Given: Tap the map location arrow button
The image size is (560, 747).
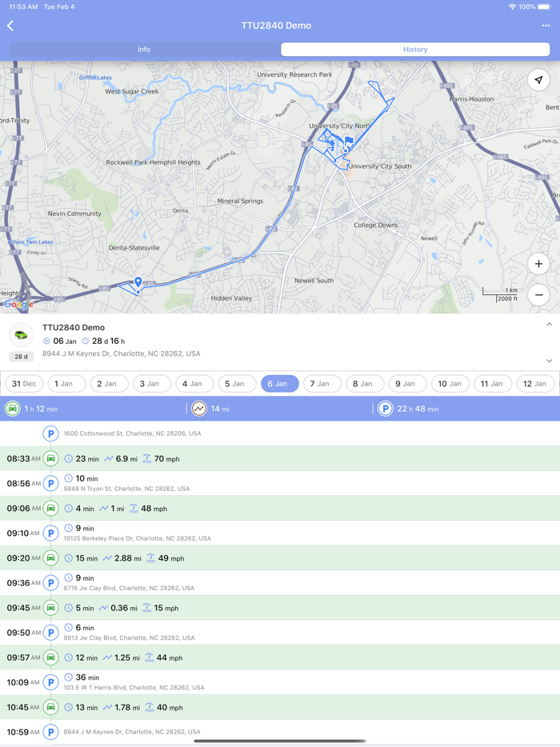Looking at the screenshot, I should (x=538, y=80).
